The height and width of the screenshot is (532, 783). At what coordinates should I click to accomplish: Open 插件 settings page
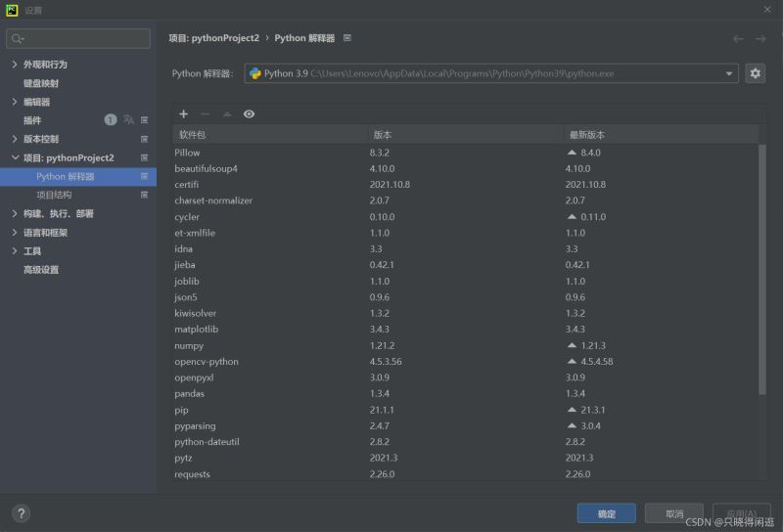pos(32,120)
